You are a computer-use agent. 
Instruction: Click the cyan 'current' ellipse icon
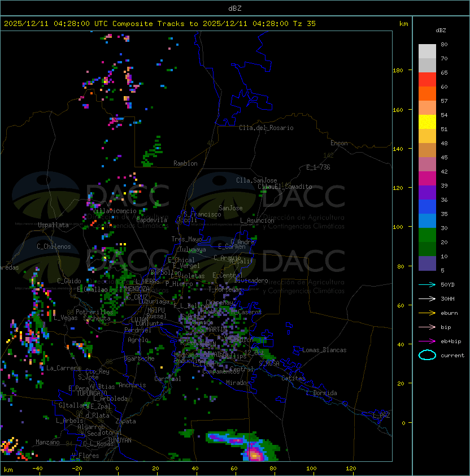pyautogui.click(x=427, y=355)
